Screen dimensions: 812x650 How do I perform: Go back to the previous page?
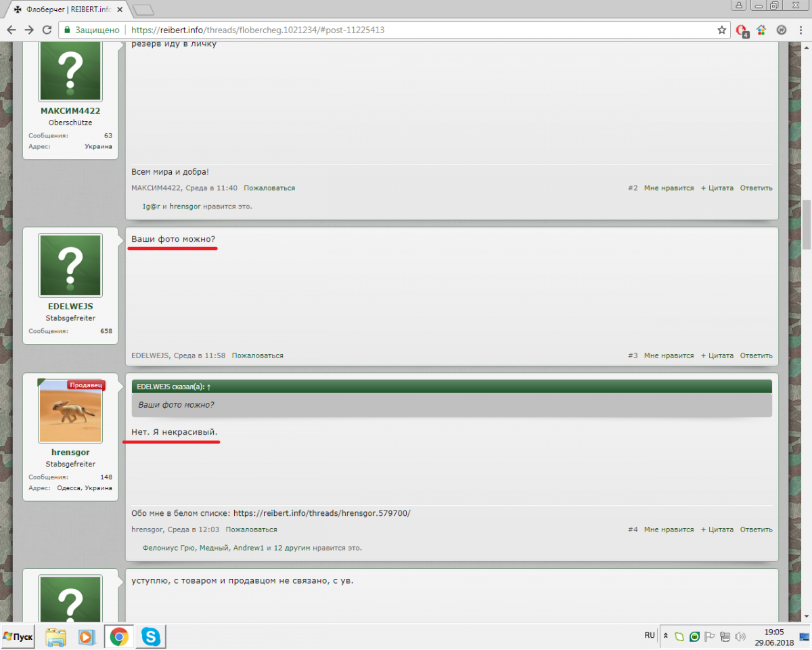pyautogui.click(x=11, y=30)
